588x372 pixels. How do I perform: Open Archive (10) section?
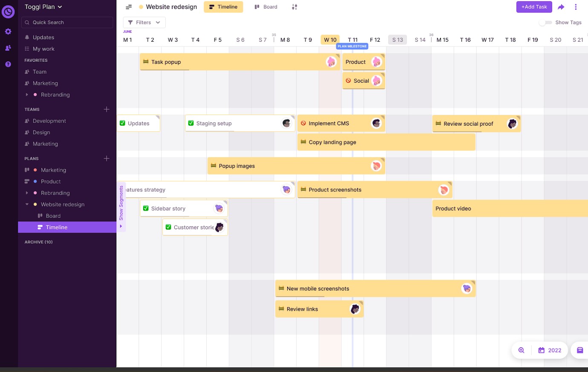[x=39, y=242]
